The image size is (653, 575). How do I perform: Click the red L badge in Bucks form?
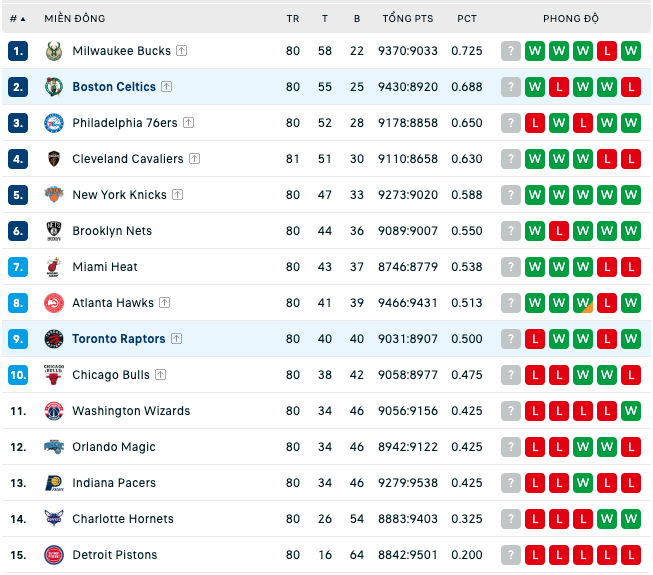pos(607,51)
